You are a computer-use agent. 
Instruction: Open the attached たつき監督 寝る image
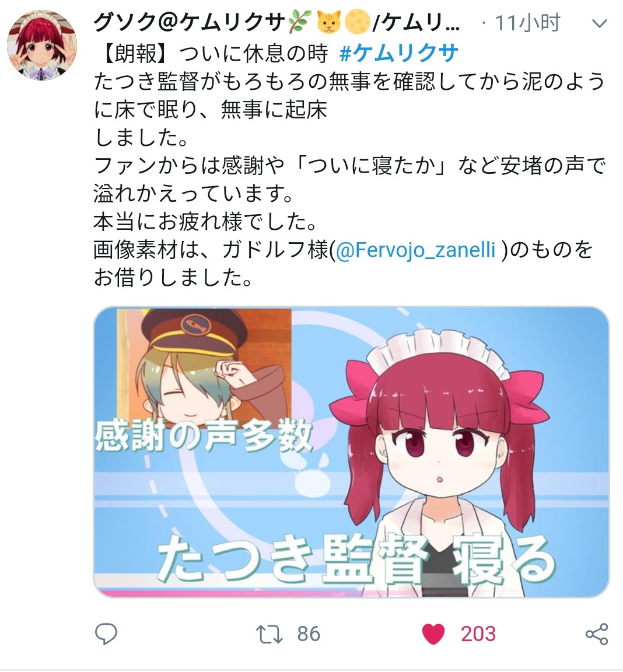coord(351,452)
